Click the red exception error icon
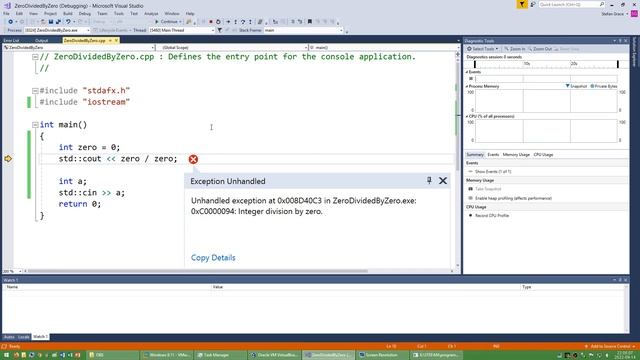The width and height of the screenshot is (640, 360). pos(193,159)
